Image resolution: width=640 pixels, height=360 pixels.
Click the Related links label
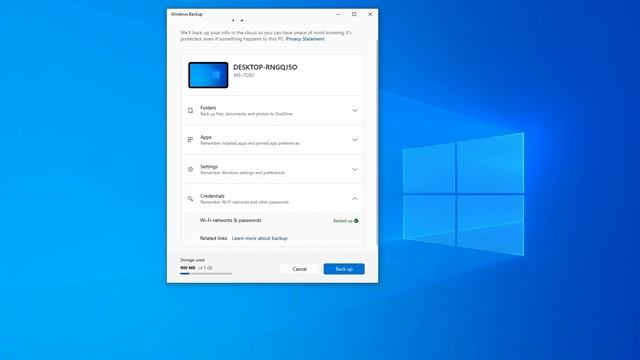213,238
